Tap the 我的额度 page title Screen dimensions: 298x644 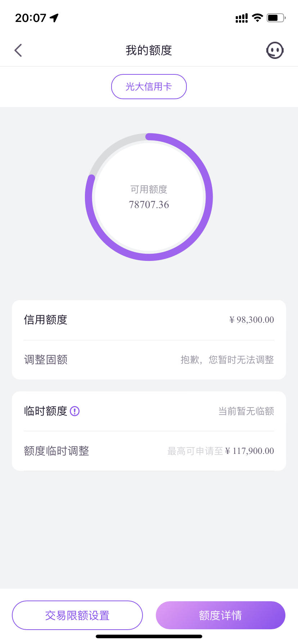click(x=149, y=50)
